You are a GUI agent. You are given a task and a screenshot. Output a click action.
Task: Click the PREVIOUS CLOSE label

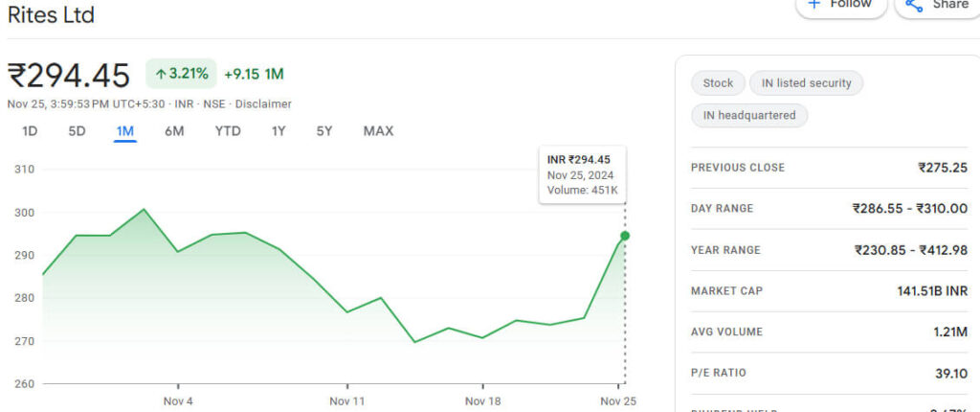tap(738, 168)
